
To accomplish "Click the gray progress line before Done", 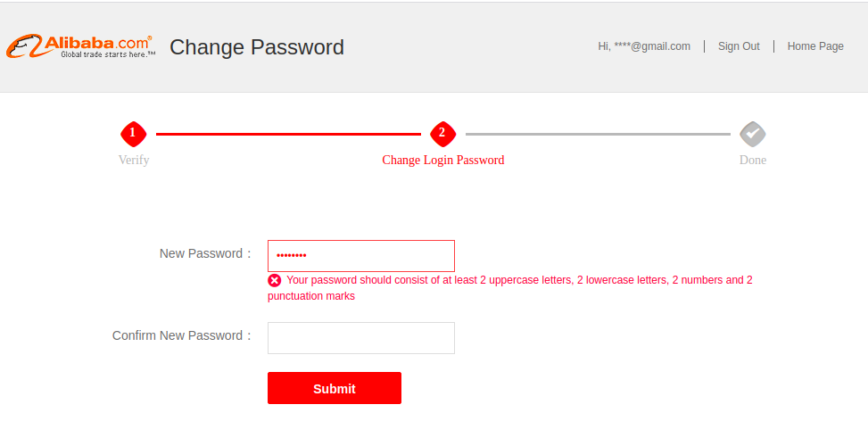I will tap(598, 134).
